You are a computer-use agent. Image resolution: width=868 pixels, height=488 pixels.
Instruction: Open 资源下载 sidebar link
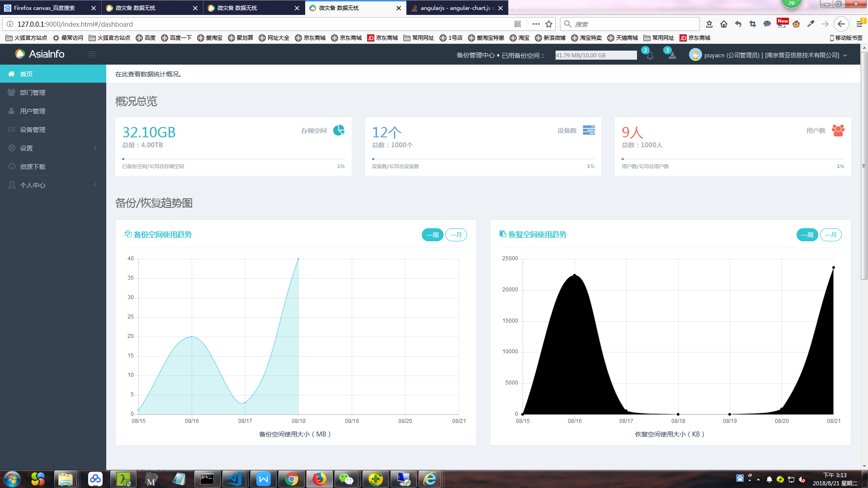(x=33, y=166)
